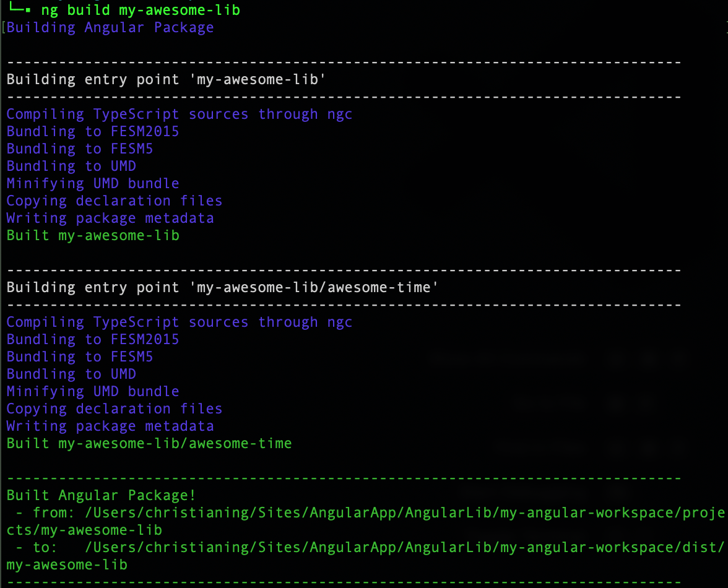The height and width of the screenshot is (588, 728).
Task: Click 'Minifying UMD bundle' in first section
Action: pyautogui.click(x=93, y=183)
